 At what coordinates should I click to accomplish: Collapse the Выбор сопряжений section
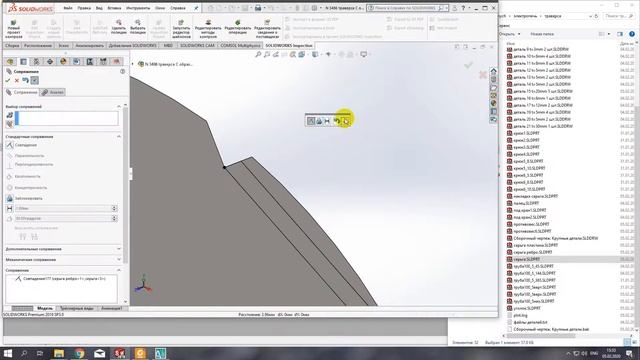pos(119,107)
